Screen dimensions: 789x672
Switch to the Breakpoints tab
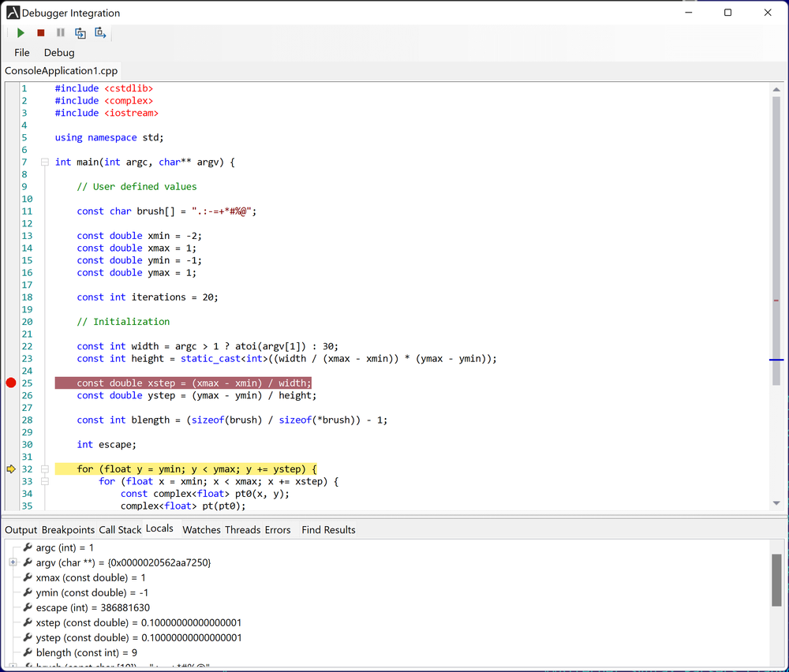[x=68, y=530]
